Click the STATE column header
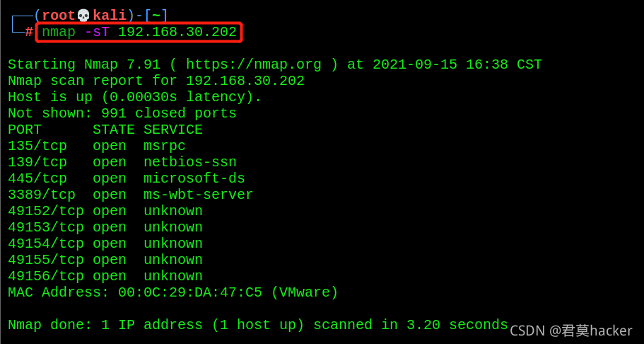This screenshot has height=344, width=644. [x=114, y=130]
